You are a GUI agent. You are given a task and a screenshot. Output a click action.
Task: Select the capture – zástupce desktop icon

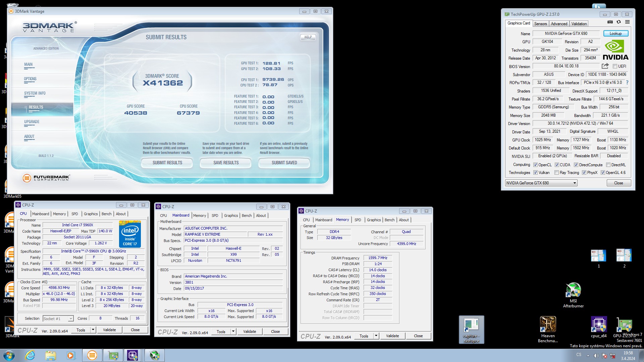coord(471,330)
